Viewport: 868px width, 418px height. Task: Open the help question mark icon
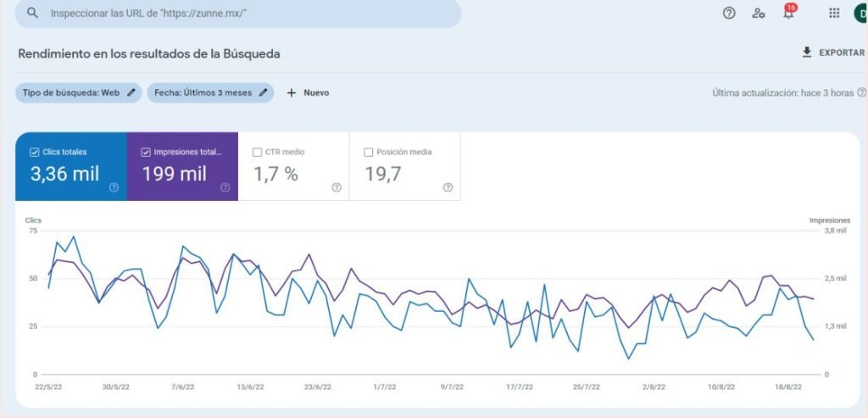[729, 14]
